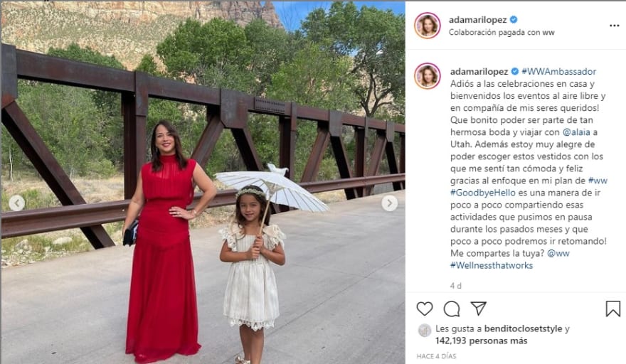
Task: Click the #WWAmbassador hashtag
Action: point(558,71)
